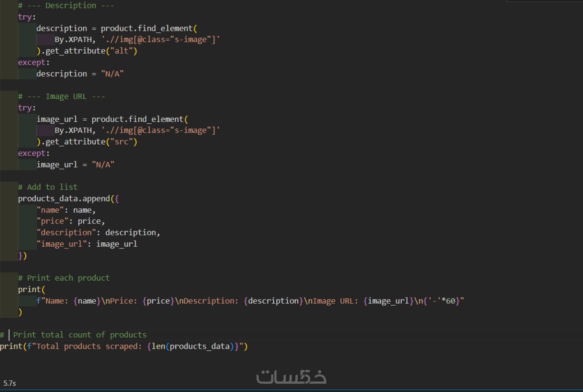Click the try: line below the Image URL comment
The width and height of the screenshot is (583, 392).
pos(27,108)
